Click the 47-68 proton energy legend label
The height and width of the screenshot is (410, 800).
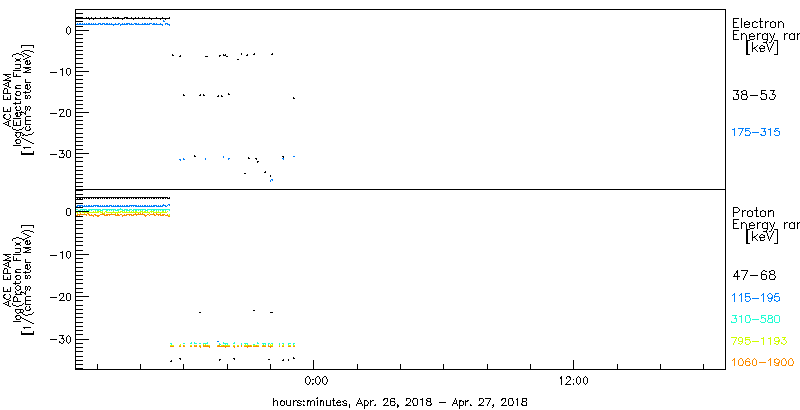754,276
